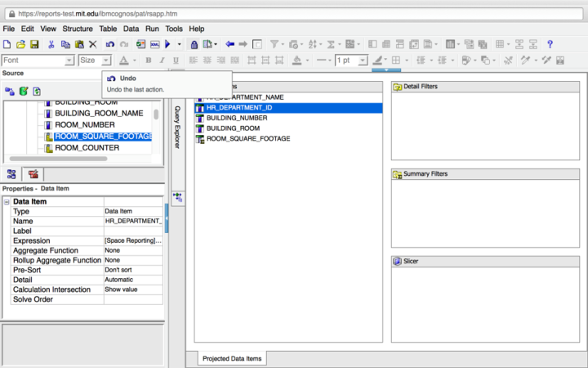This screenshot has width=588, height=368.
Task: Toggle Bold text formatting
Action: pyautogui.click(x=149, y=61)
